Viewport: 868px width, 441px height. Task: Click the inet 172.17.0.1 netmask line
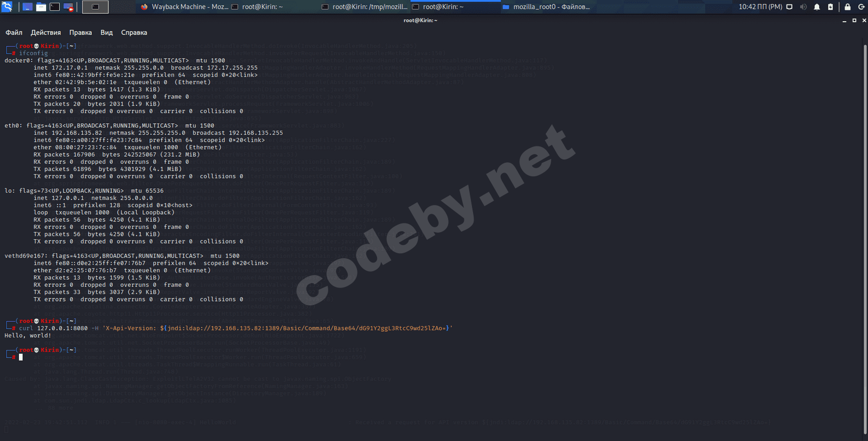[x=145, y=68]
